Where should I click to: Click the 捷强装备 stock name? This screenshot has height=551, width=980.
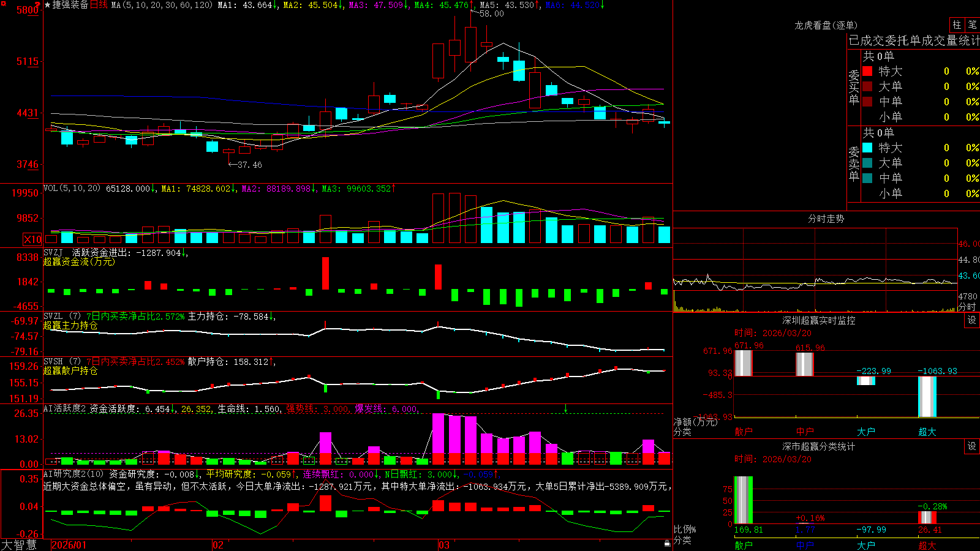pos(70,5)
